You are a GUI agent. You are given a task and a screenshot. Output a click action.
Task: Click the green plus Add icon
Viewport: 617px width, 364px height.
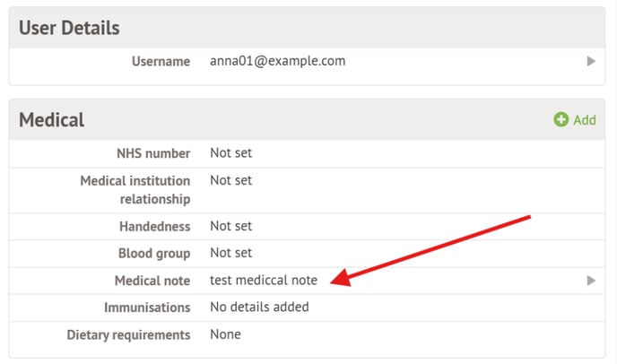point(561,119)
